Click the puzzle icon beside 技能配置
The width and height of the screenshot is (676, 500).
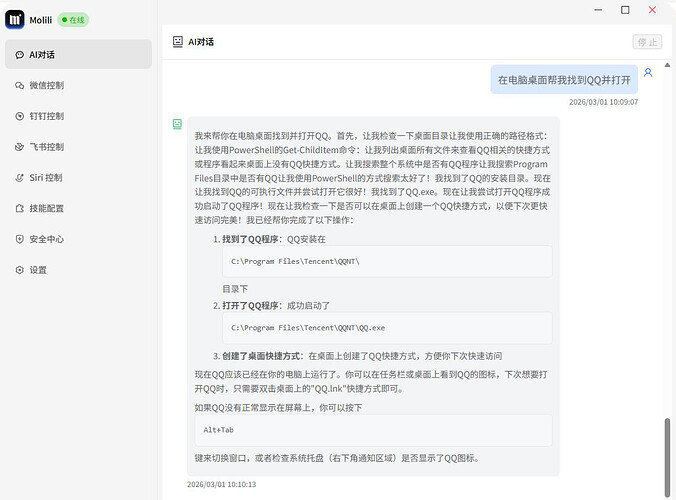point(19,208)
